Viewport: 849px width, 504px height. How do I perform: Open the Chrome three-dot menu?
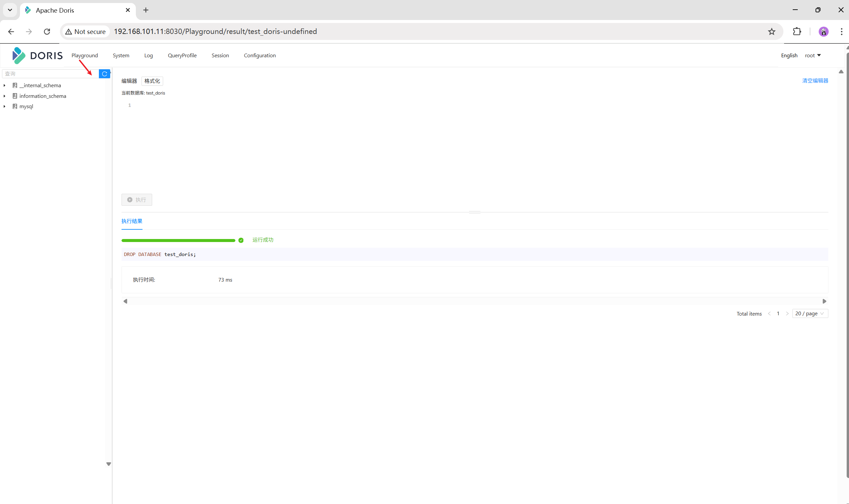[841, 32]
